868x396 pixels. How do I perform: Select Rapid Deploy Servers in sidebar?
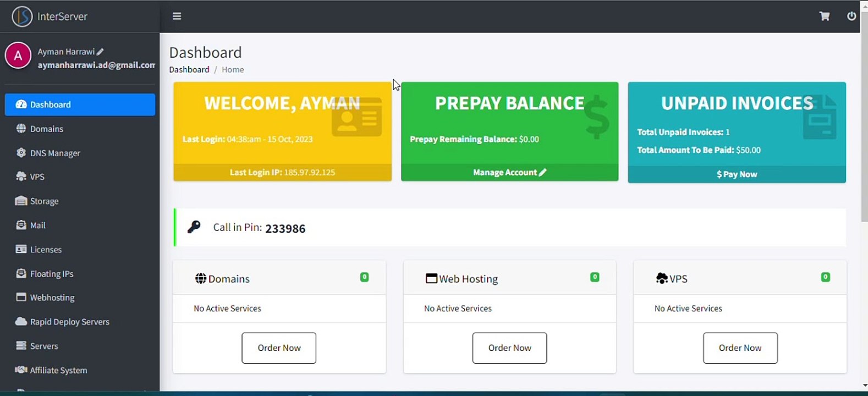[80, 321]
